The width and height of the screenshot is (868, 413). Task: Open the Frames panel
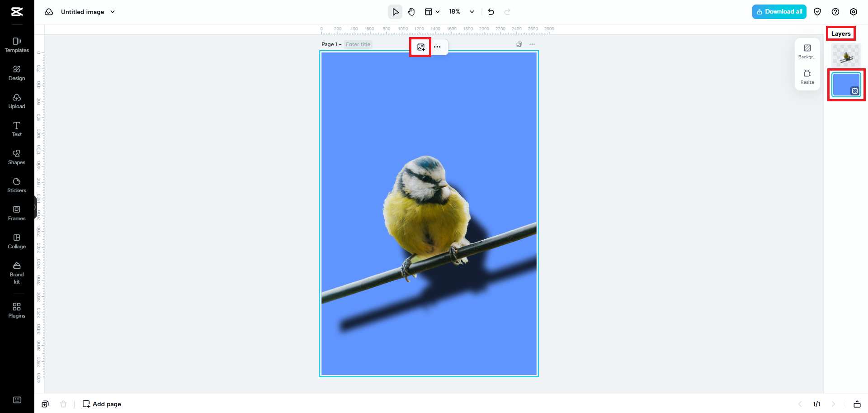point(17,214)
